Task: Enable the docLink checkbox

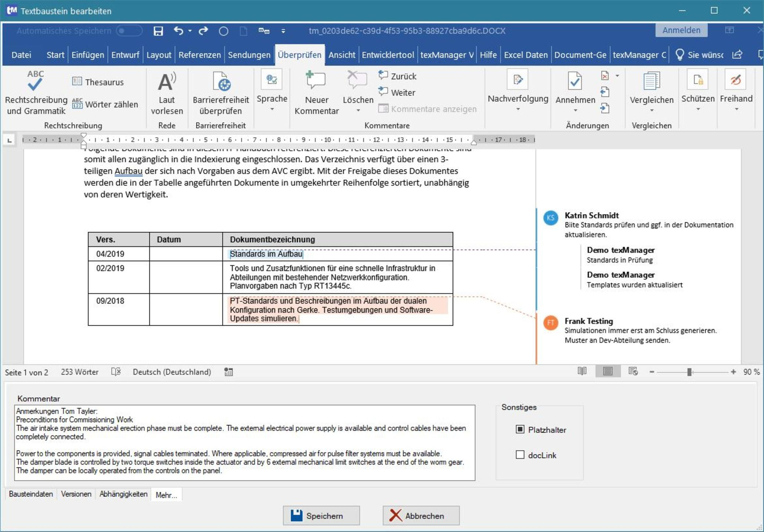Action: [519, 455]
